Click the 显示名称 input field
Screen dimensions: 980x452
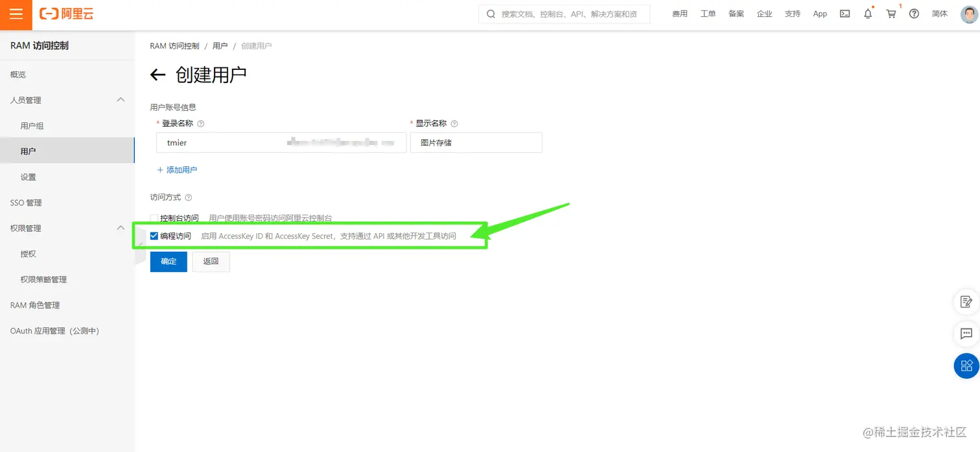coord(476,142)
